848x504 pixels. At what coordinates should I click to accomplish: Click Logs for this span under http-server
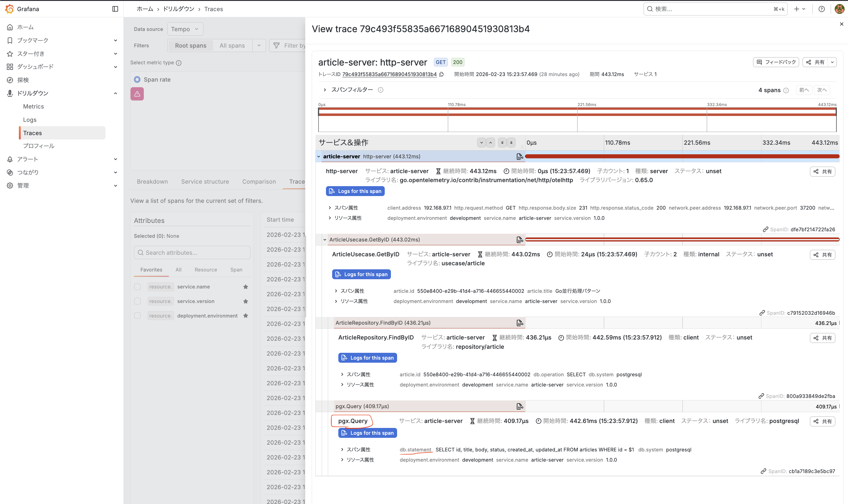tap(355, 191)
